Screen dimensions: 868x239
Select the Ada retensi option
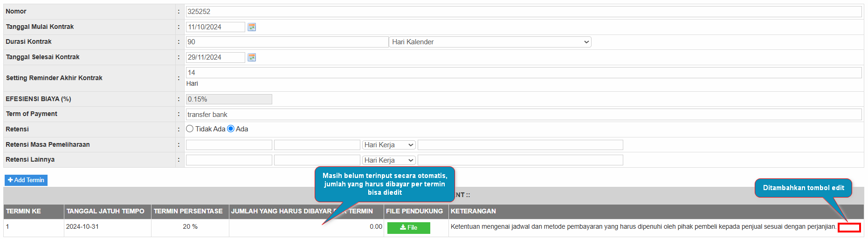point(231,129)
